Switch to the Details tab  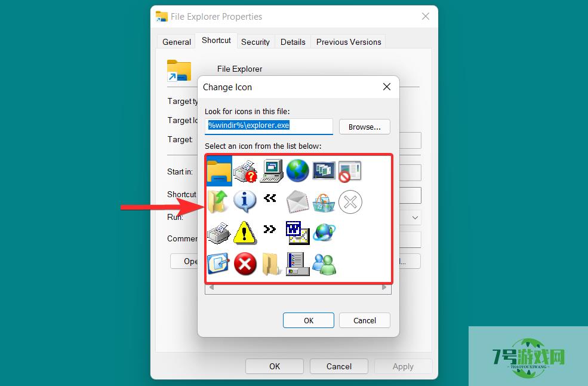(x=293, y=42)
